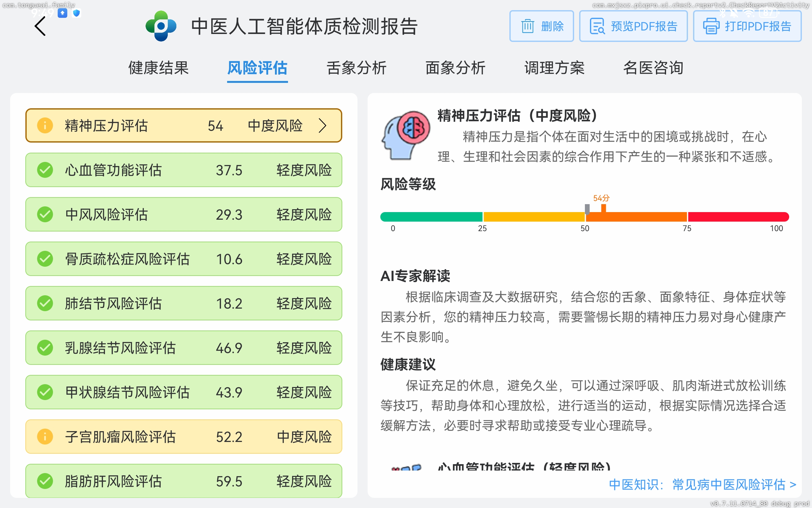Click the preview PDF document icon
Screen dimensions: 812x508
tap(597, 26)
